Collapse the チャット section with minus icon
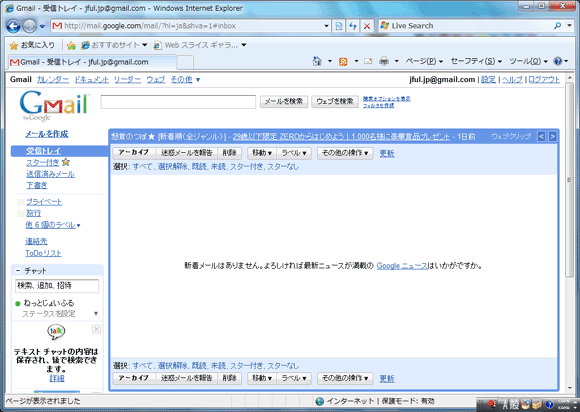 [x=18, y=271]
